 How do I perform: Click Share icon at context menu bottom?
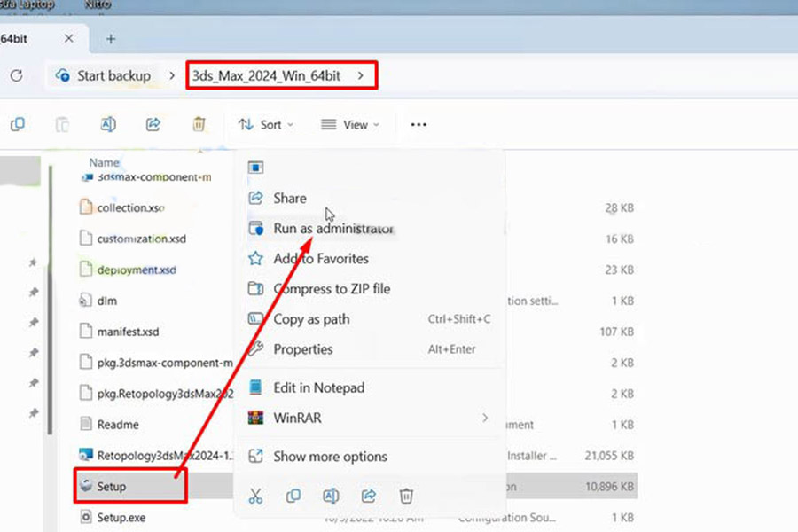pos(369,495)
